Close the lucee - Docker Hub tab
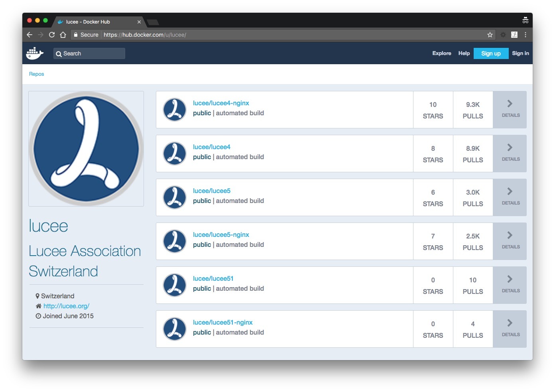Image resolution: width=555 pixels, height=392 pixels. (x=139, y=22)
